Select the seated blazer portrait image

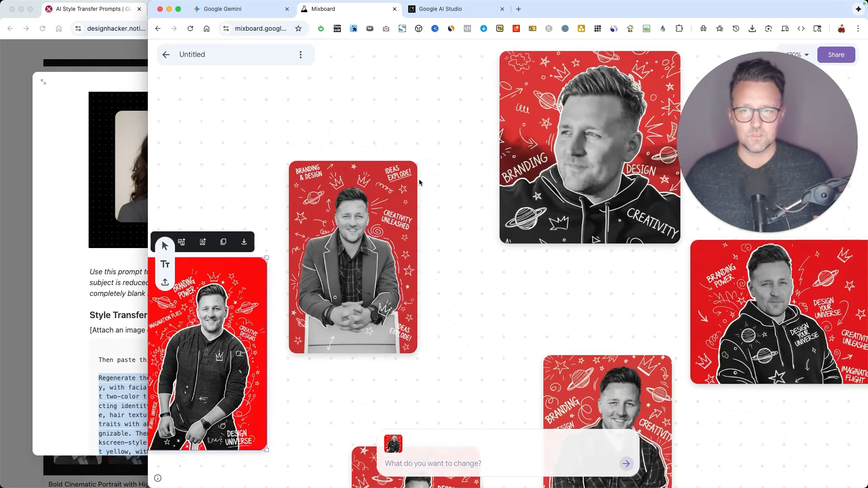pos(353,257)
